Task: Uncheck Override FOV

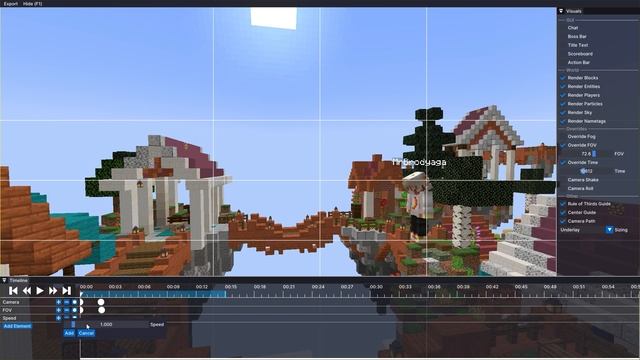Action: coord(562,145)
